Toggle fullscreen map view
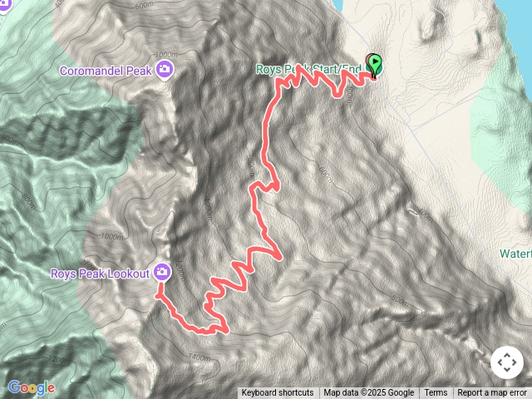This screenshot has height=399, width=532. 507,362
